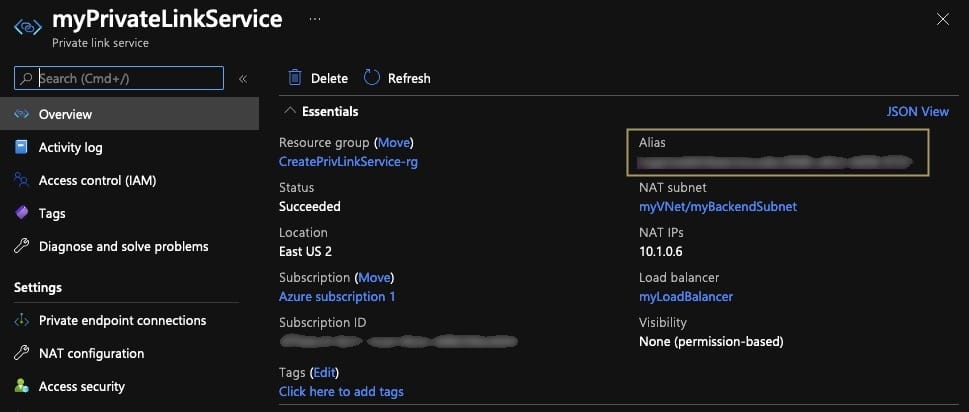The image size is (969, 412).
Task: Open the ellipsis more options menu
Action: coord(315,19)
